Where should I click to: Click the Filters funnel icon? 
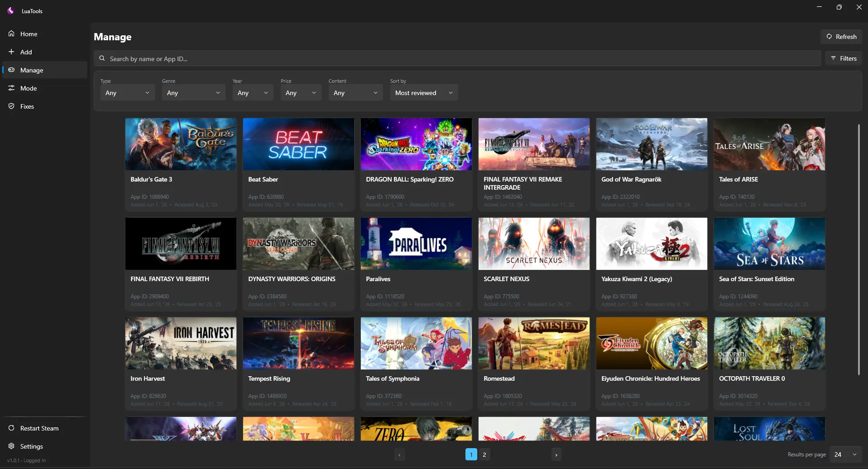point(833,58)
